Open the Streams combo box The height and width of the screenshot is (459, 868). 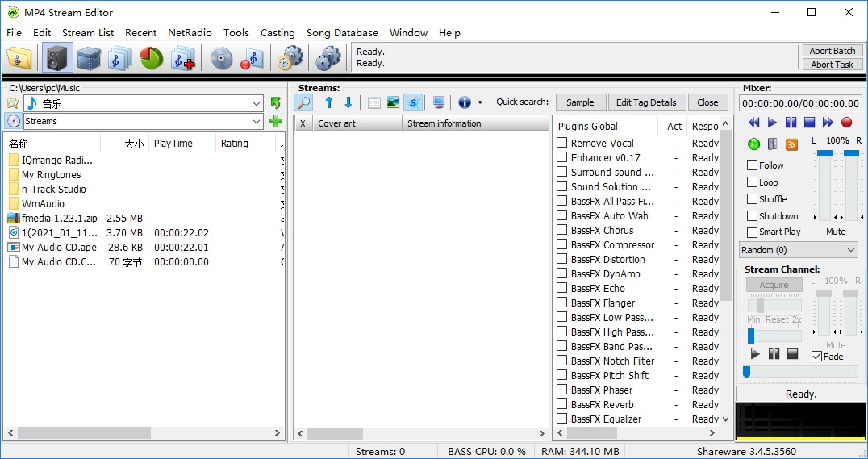(x=257, y=122)
